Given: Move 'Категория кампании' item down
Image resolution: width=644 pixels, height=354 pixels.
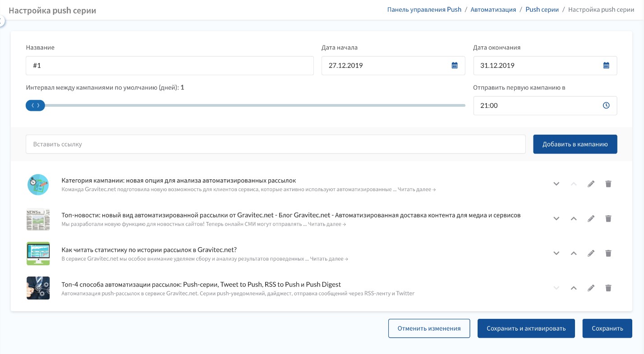Looking at the screenshot, I should [557, 184].
